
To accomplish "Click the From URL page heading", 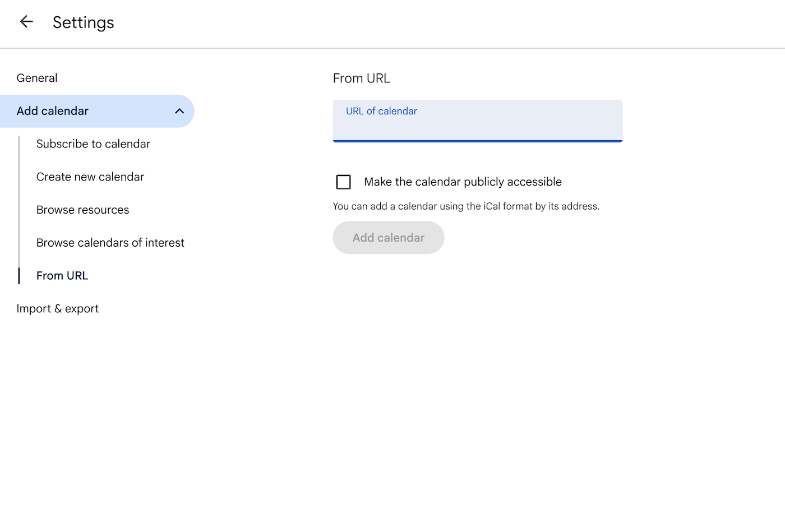I will [x=362, y=78].
